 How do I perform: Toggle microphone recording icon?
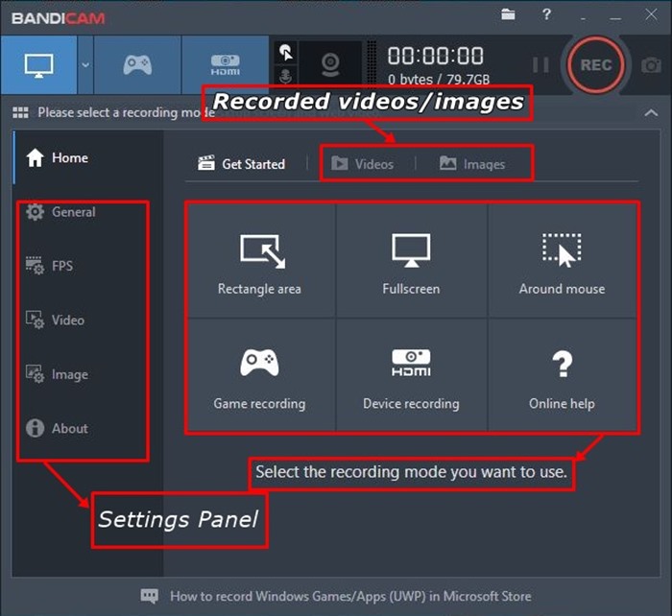click(286, 76)
